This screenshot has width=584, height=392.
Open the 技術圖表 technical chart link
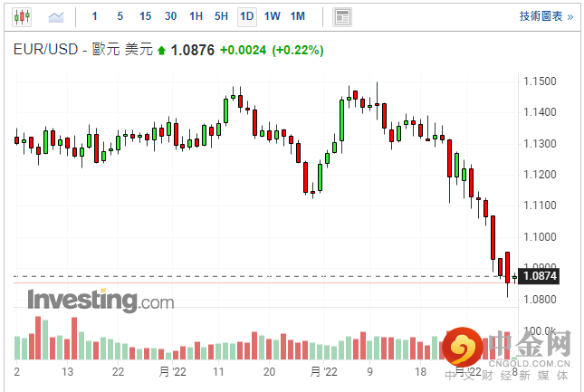545,16
